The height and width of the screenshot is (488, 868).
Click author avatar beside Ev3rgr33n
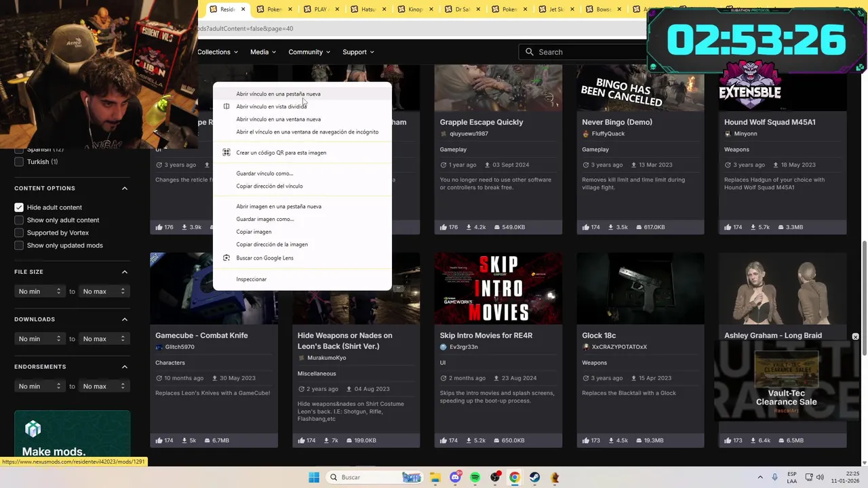[443, 347]
